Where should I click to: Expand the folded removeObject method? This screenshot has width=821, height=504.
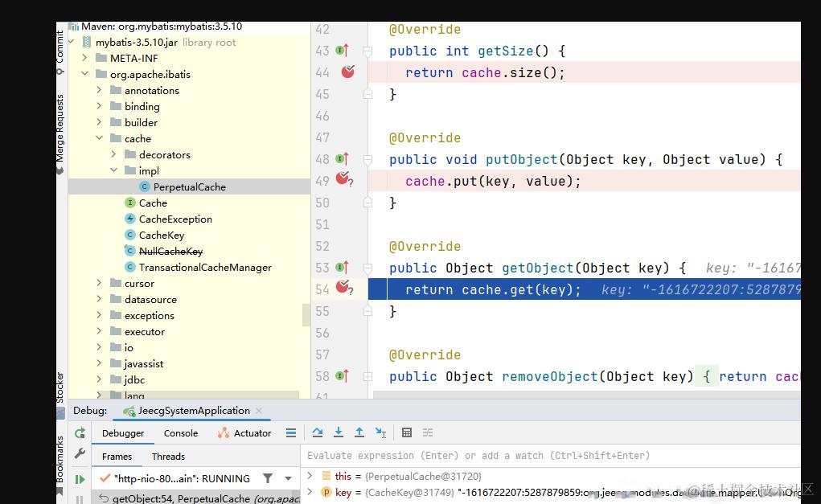point(368,376)
